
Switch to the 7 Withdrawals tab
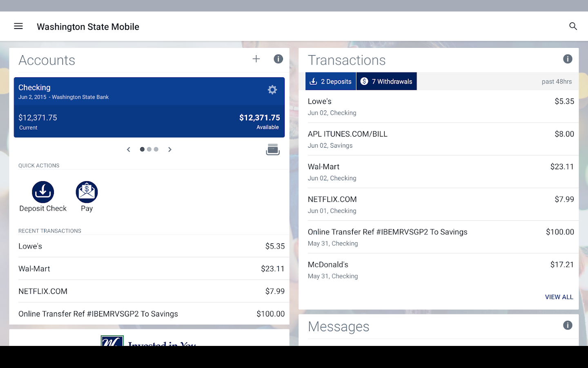387,81
